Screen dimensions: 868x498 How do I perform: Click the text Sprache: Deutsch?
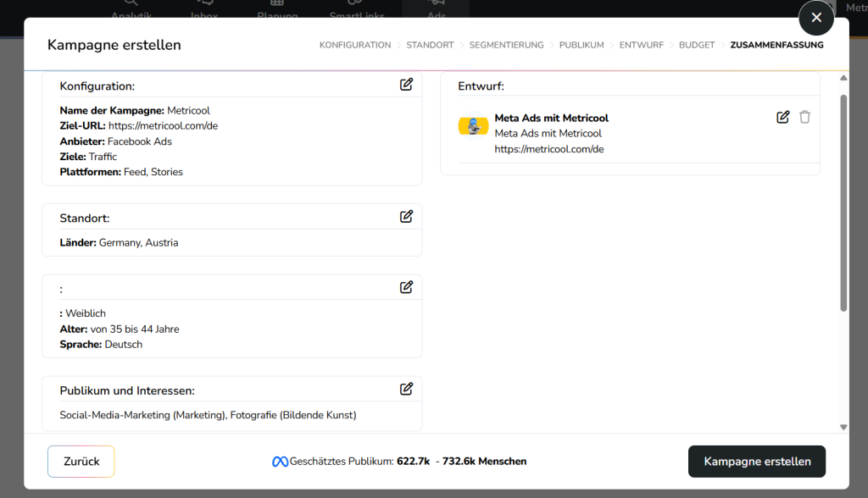(101, 344)
